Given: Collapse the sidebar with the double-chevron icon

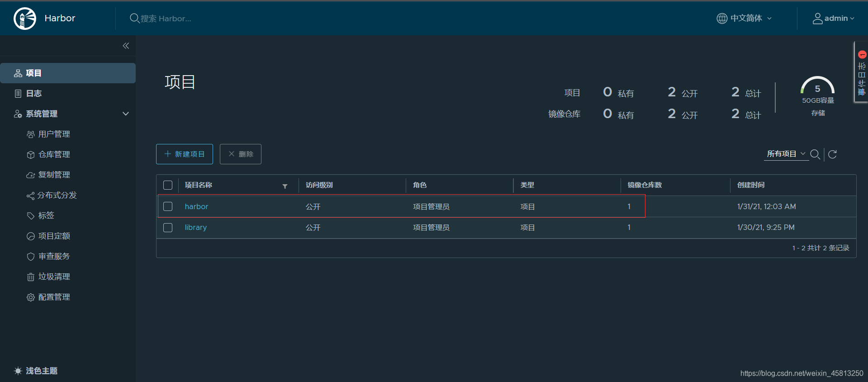Looking at the screenshot, I should pyautogui.click(x=126, y=46).
